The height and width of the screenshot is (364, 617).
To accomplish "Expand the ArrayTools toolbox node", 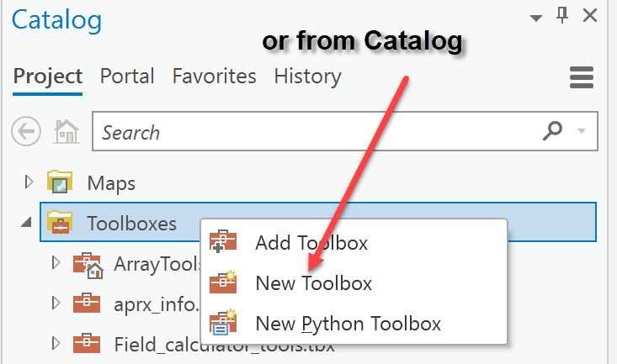I will coord(56,262).
